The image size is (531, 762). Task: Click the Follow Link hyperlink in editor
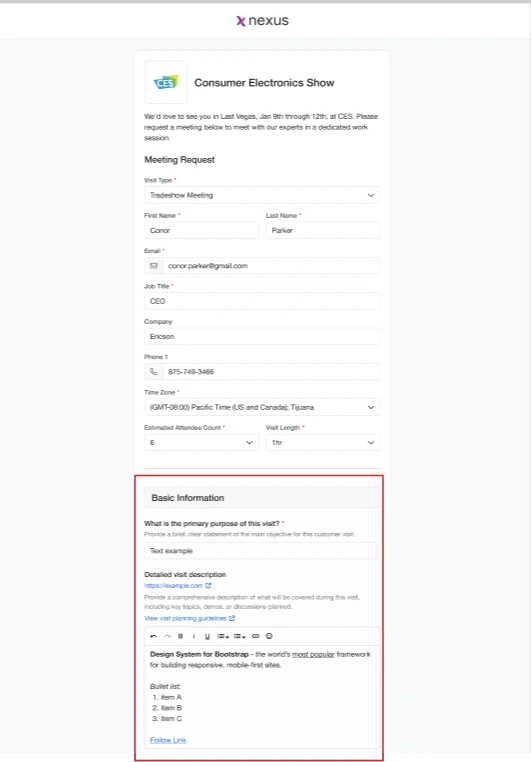click(168, 740)
